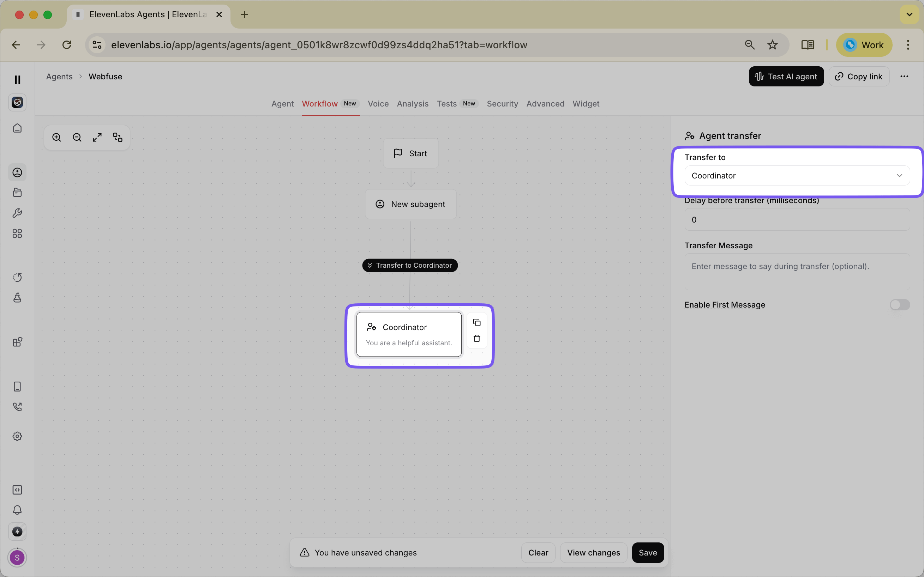Collapse the Transfer to Coordinator edge label

[x=369, y=265]
